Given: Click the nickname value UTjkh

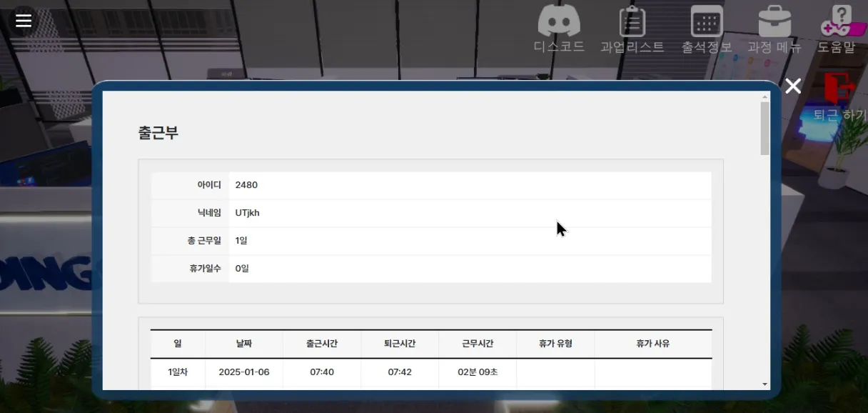Looking at the screenshot, I should (x=248, y=213).
